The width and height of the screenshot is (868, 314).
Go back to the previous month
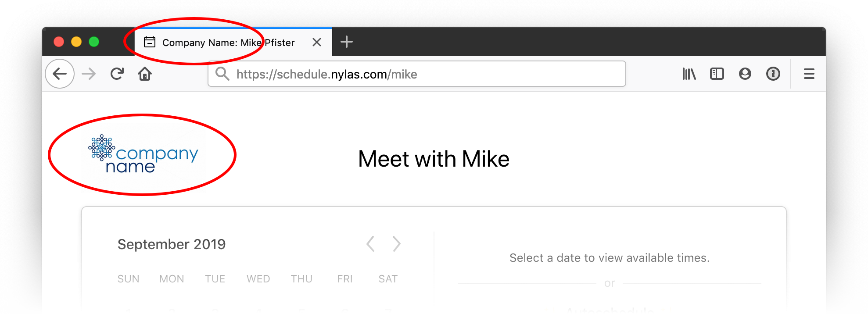[370, 244]
